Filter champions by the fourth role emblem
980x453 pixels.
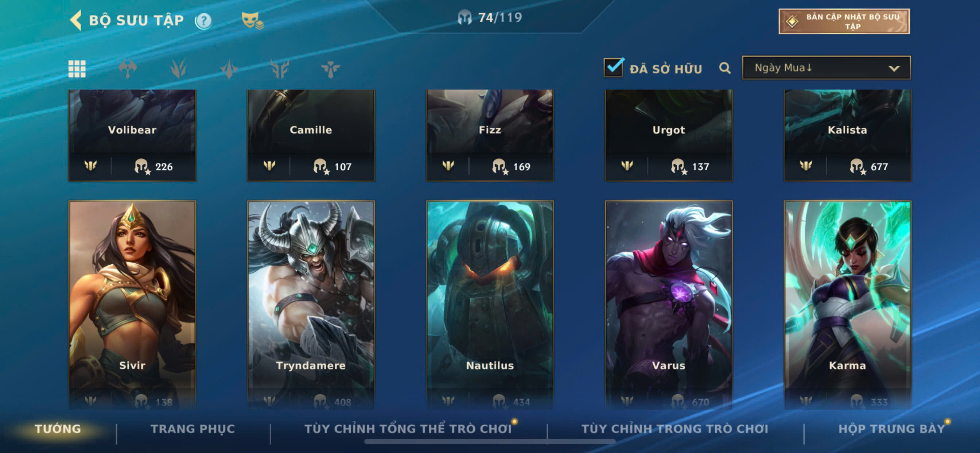(280, 69)
